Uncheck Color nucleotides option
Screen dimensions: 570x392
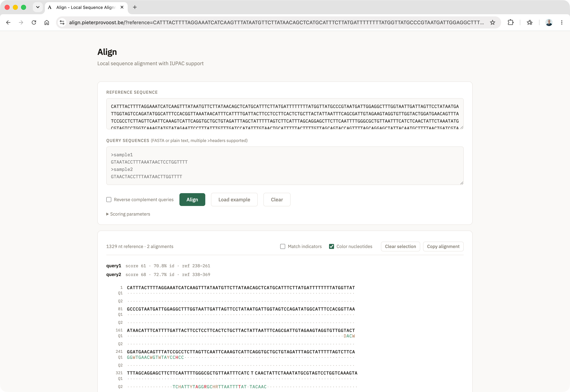click(x=331, y=246)
